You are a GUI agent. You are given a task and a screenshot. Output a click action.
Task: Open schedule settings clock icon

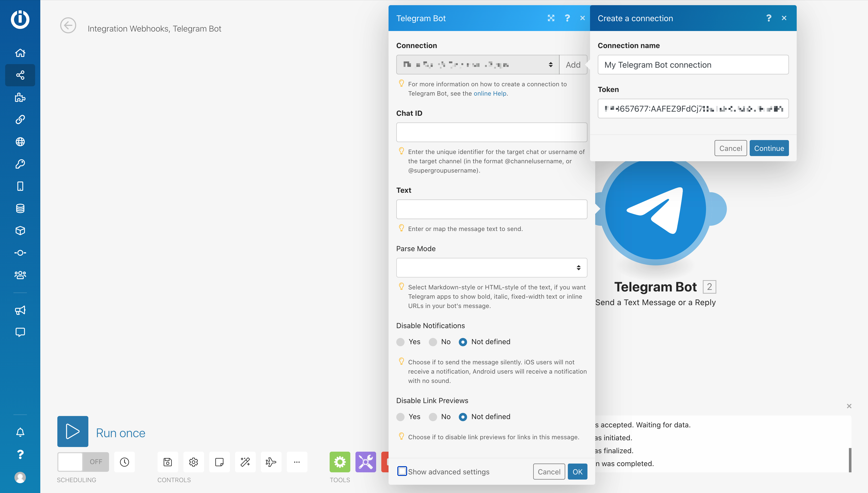point(124,462)
